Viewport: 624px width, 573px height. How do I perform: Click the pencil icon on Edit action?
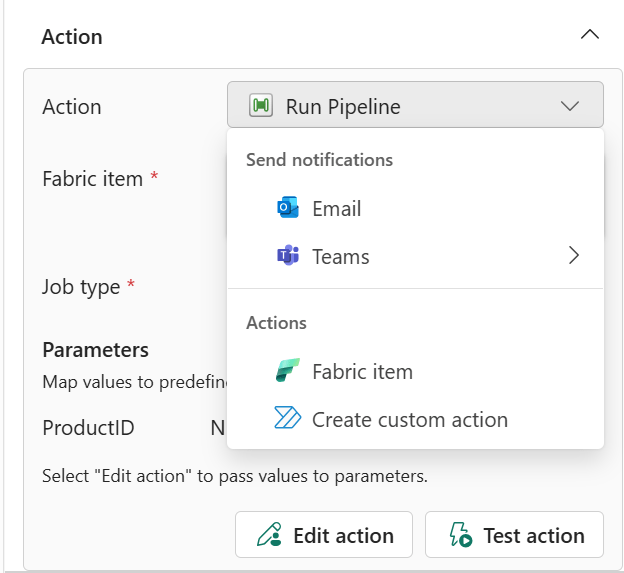pos(268,535)
